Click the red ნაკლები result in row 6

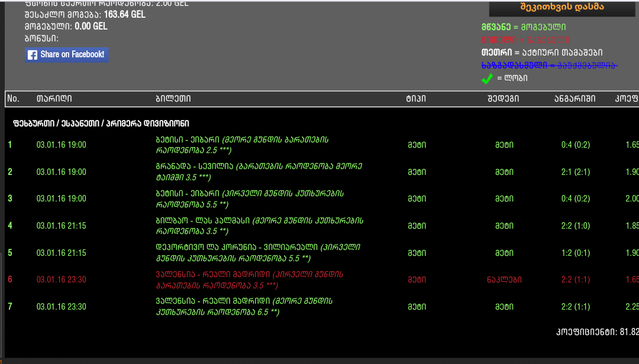(504, 279)
